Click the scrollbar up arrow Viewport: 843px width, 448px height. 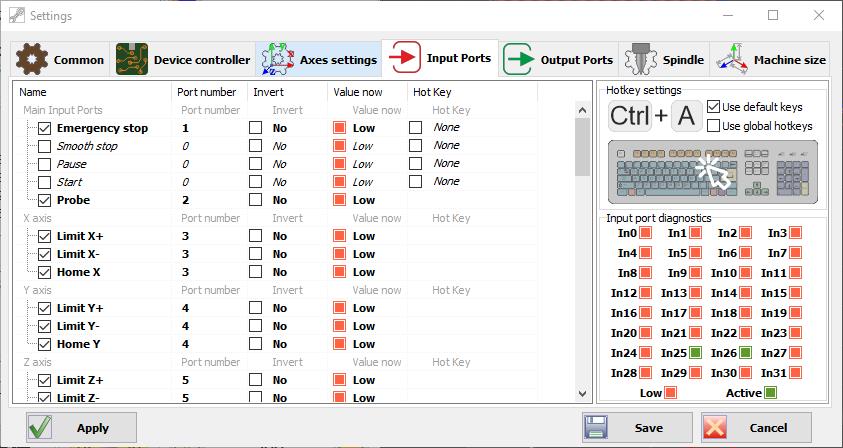click(x=582, y=110)
